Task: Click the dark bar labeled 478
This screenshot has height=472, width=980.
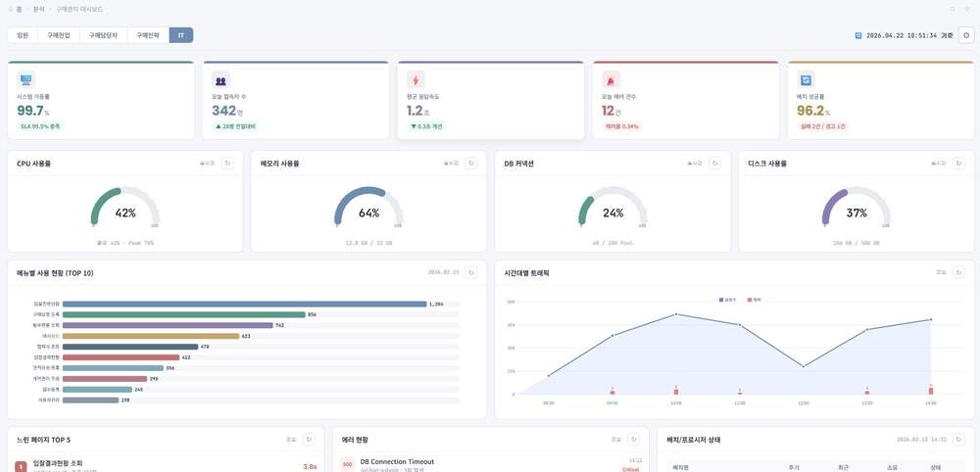Action: point(130,347)
